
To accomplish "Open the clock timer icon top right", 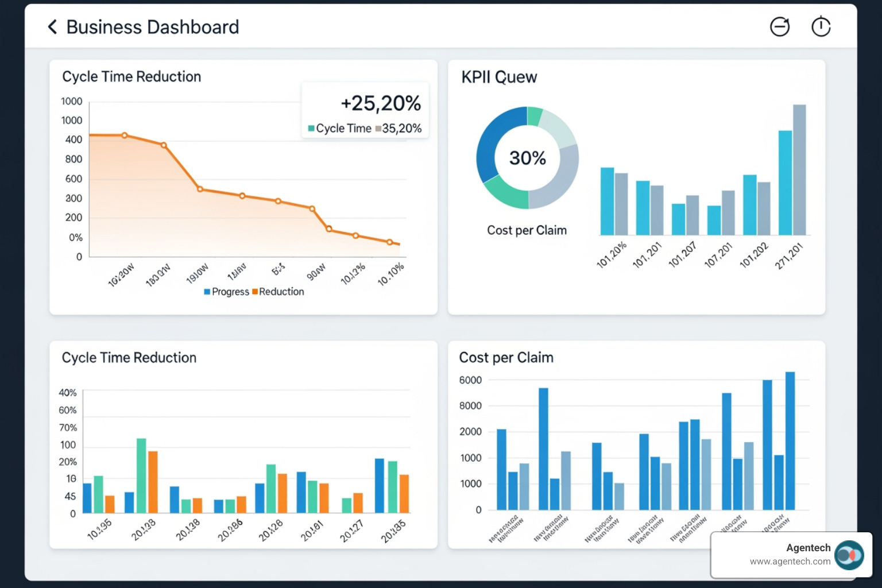I will (821, 26).
